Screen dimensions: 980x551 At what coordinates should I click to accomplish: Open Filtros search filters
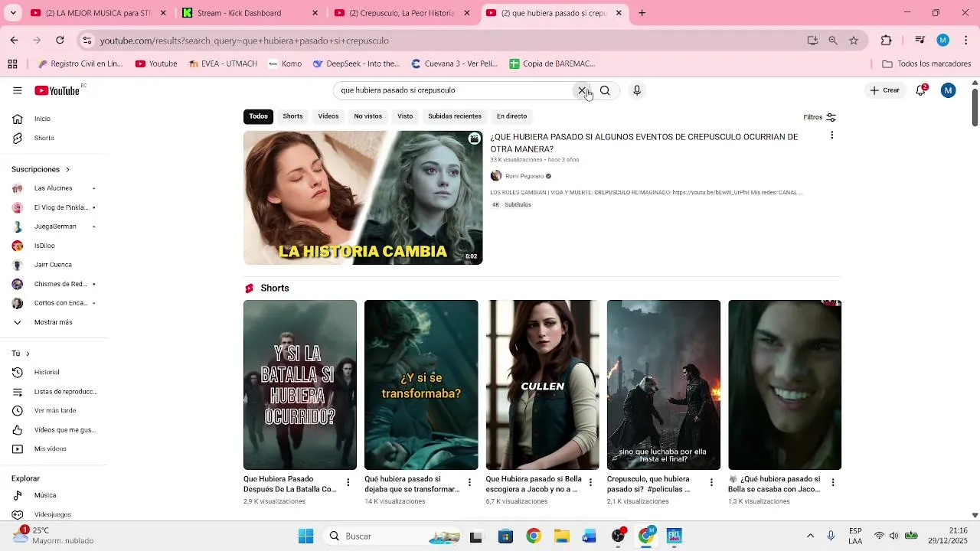tap(819, 117)
